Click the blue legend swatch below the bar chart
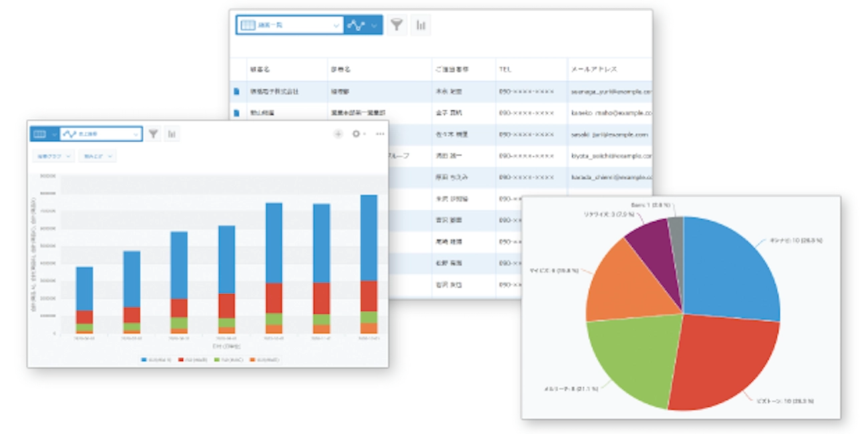Image resolution: width=868 pixels, height=434 pixels. click(145, 359)
